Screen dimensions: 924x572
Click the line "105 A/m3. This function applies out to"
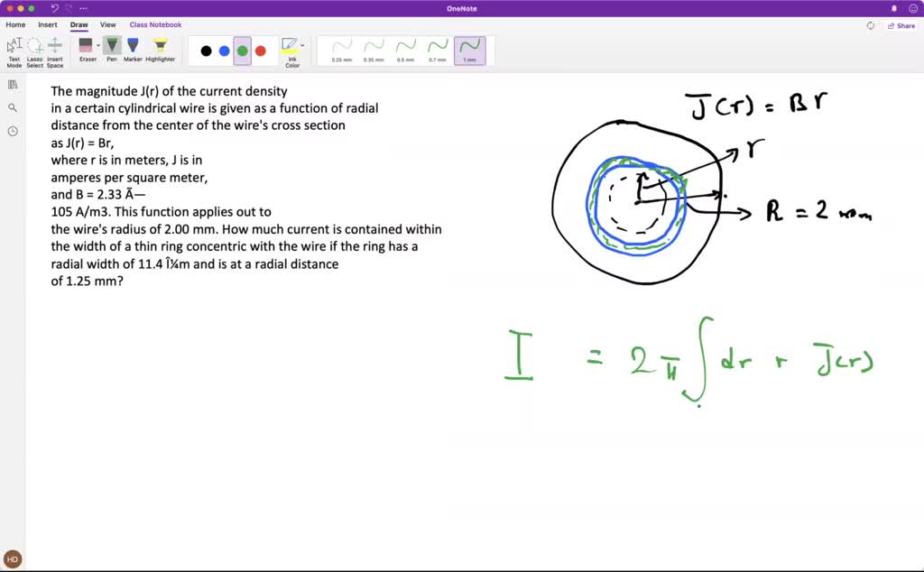click(x=161, y=212)
